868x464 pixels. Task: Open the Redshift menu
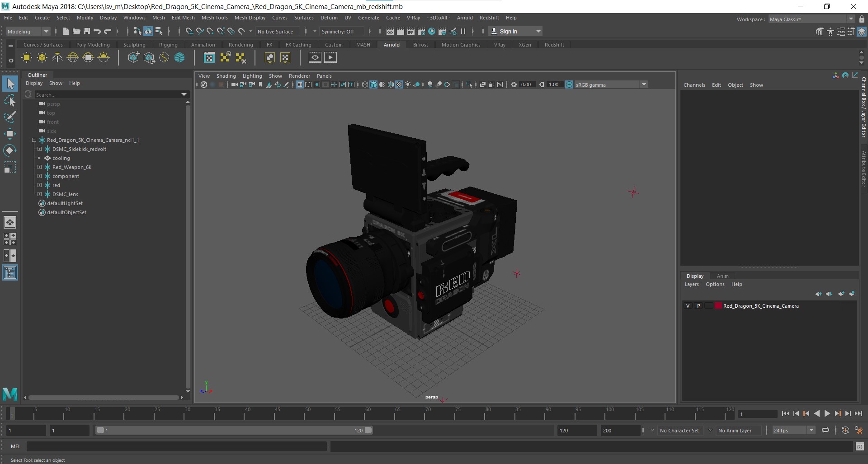489,18
